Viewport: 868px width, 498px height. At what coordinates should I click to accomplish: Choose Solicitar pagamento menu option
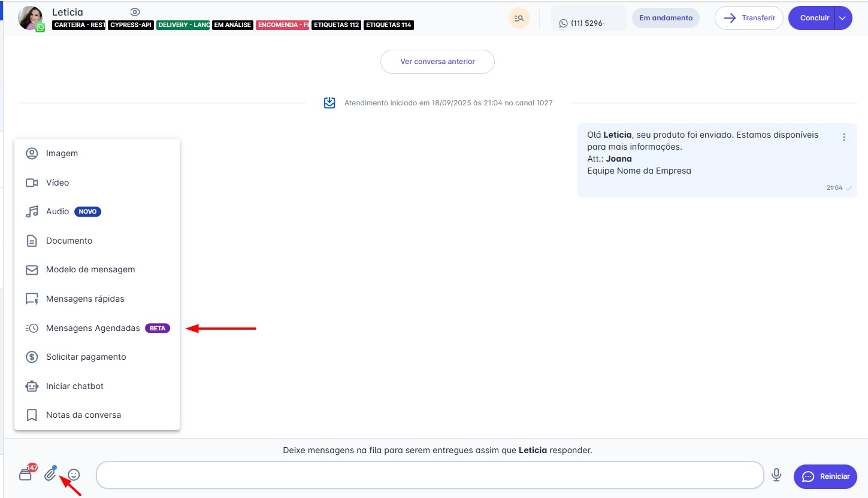86,357
